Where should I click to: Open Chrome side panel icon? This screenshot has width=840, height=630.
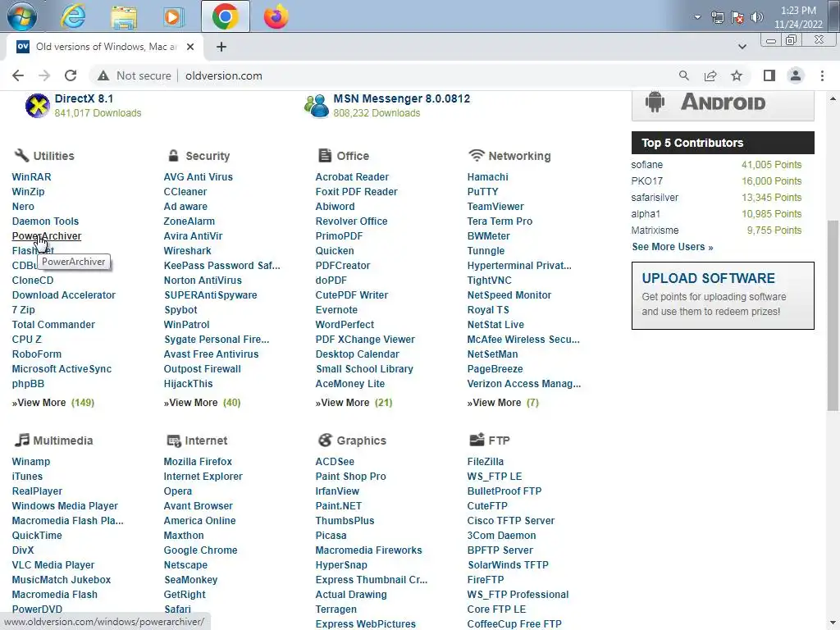(769, 75)
